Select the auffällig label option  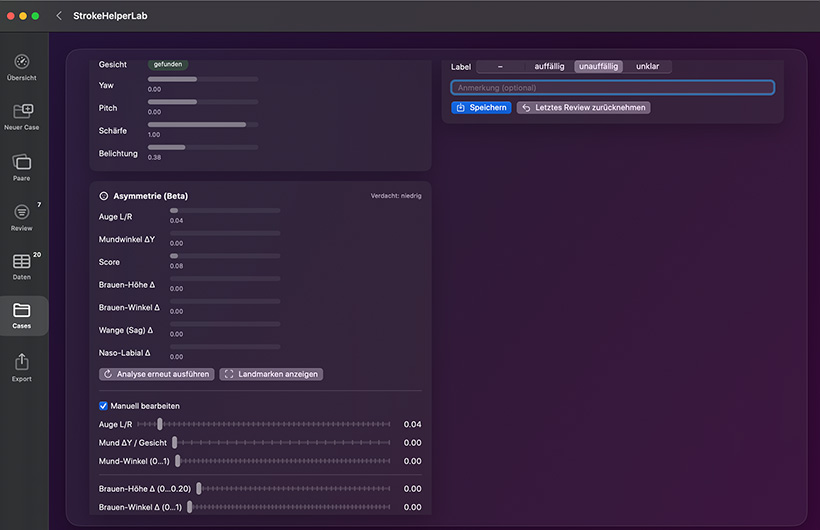point(549,66)
